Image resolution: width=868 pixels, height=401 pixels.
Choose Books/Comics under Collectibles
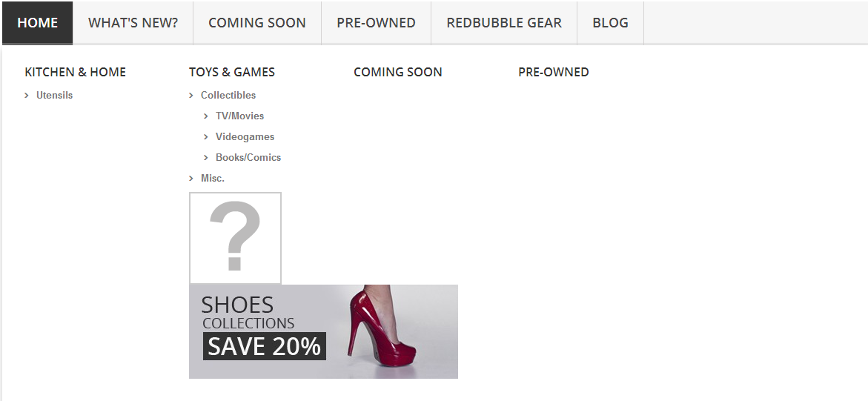(x=248, y=157)
